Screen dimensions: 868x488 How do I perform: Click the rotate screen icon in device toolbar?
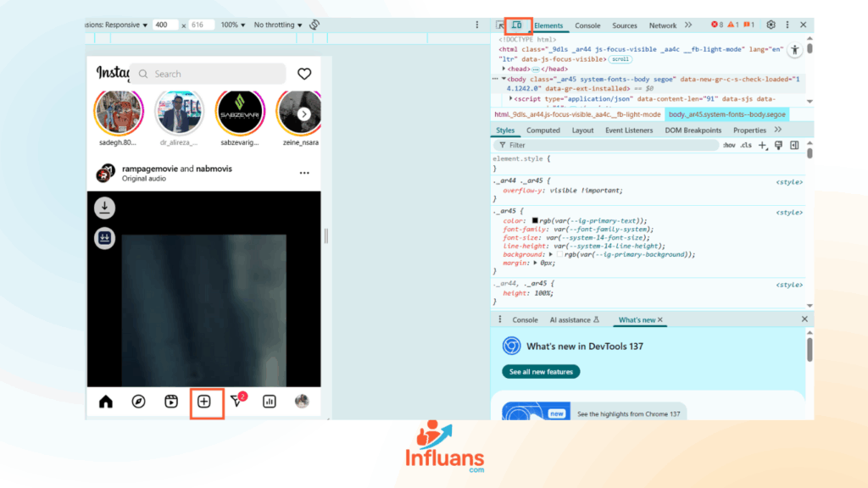click(314, 25)
